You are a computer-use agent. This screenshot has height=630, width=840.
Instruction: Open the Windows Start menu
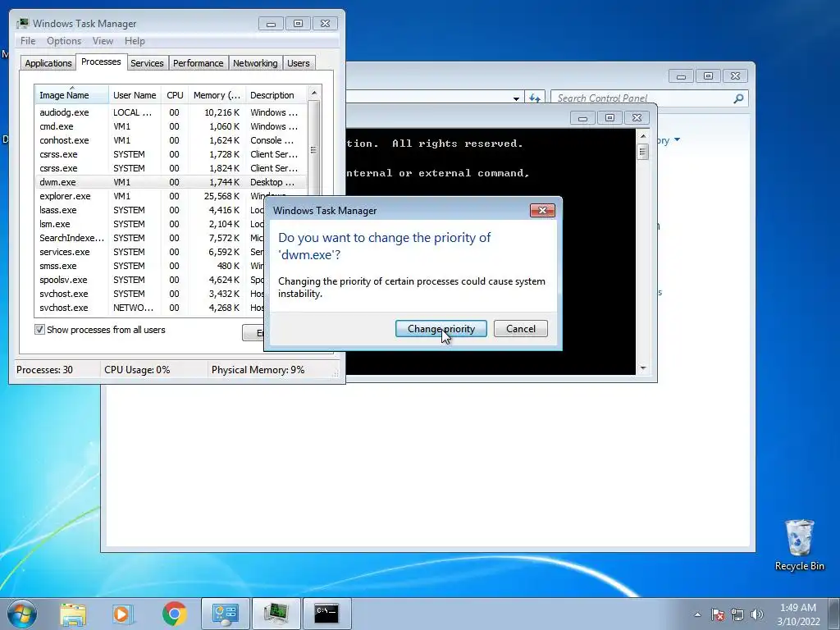21,614
